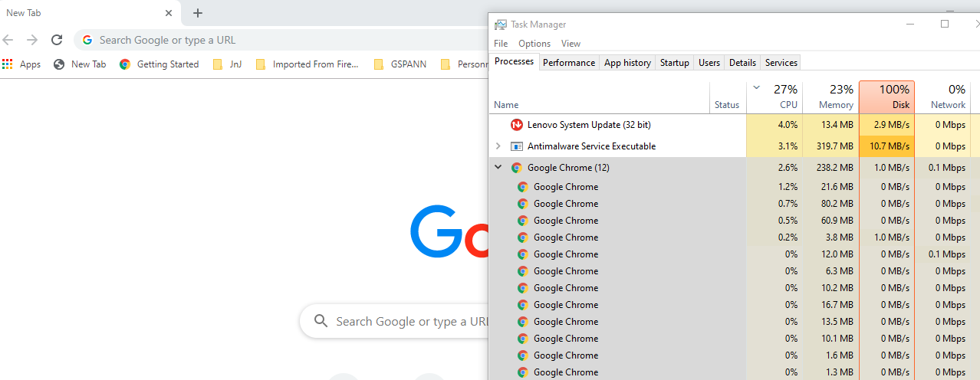Select the Chrome subprocess using 1.6 MB
980x380 pixels.
click(734, 355)
